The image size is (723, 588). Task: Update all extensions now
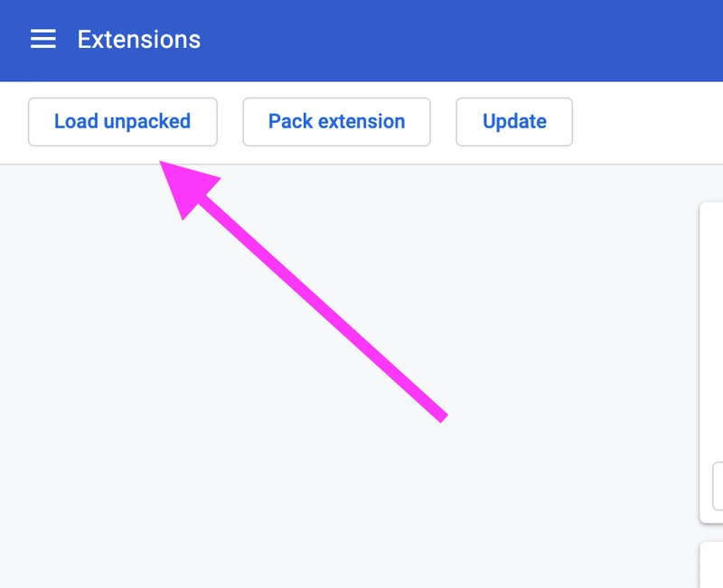pos(514,122)
